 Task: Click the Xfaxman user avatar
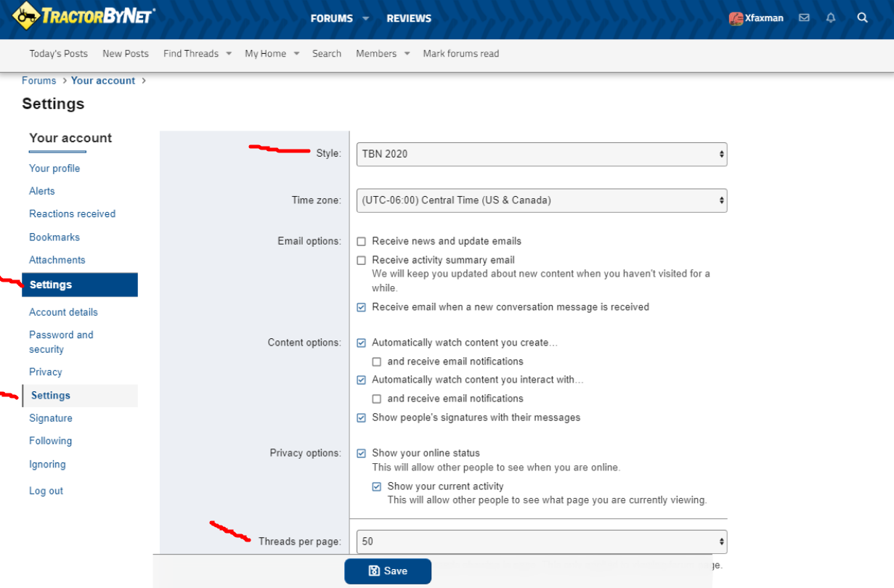point(736,19)
